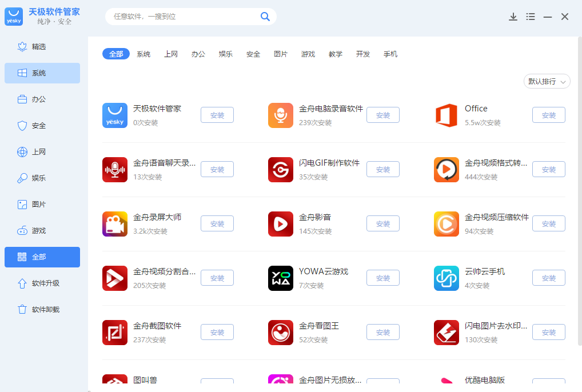The height and width of the screenshot is (392, 582).
Task: Switch to the 手机 top tab
Action: (x=390, y=54)
